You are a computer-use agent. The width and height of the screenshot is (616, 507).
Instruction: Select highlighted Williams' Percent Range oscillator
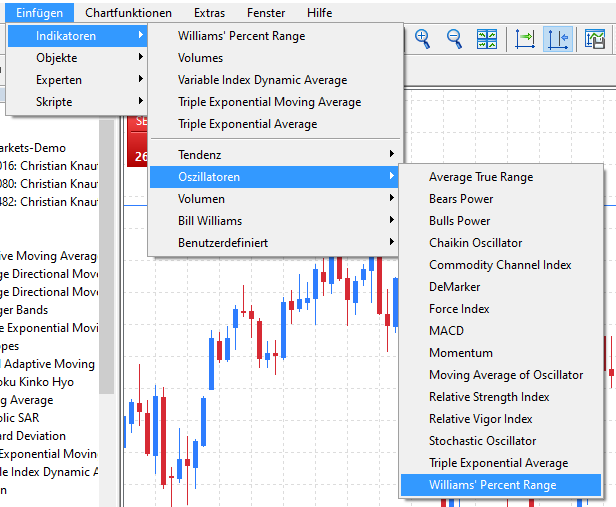(x=501, y=485)
